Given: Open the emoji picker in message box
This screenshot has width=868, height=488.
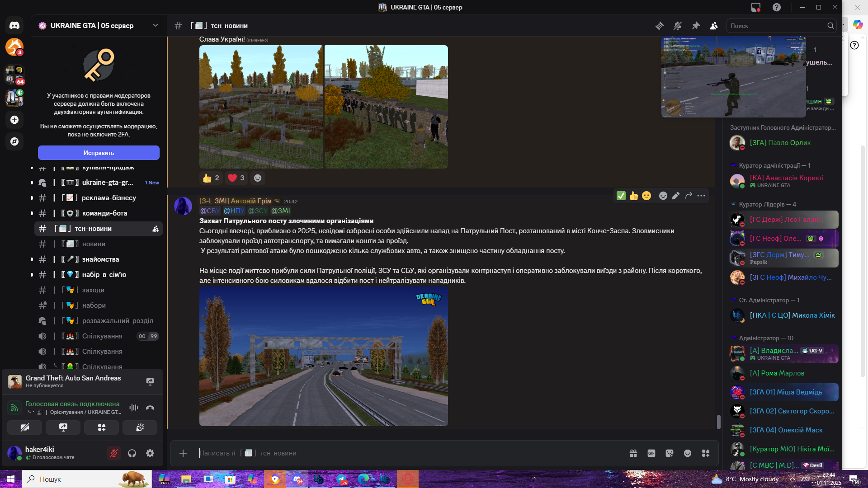Looking at the screenshot, I should [688, 453].
